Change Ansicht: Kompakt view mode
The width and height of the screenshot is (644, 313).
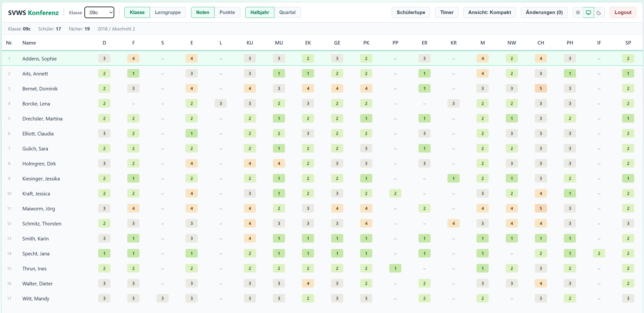[489, 13]
